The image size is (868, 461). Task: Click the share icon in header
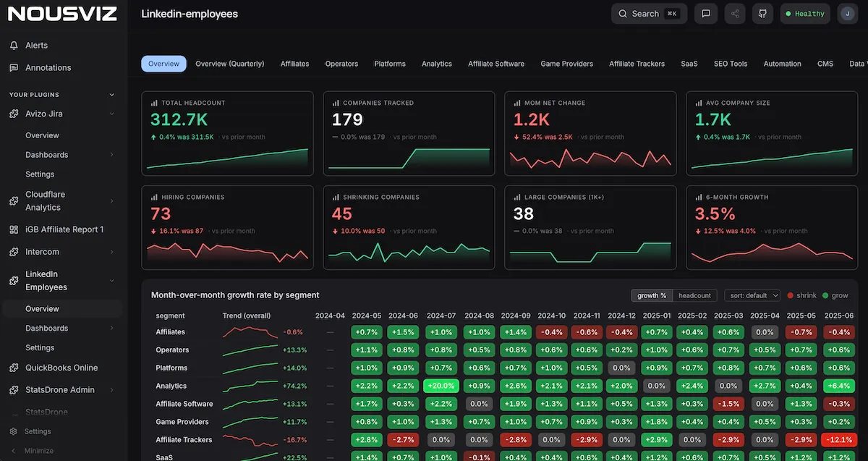(735, 14)
